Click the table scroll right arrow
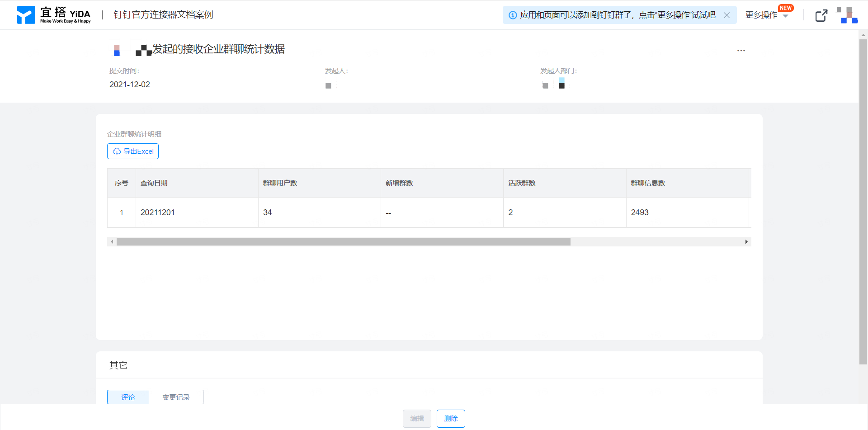Image resolution: width=868 pixels, height=430 pixels. 746,242
